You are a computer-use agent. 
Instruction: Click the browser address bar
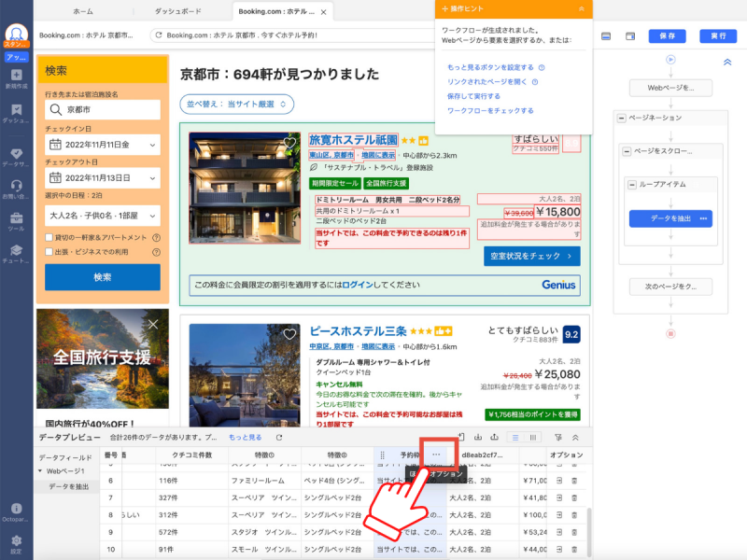tap(292, 35)
